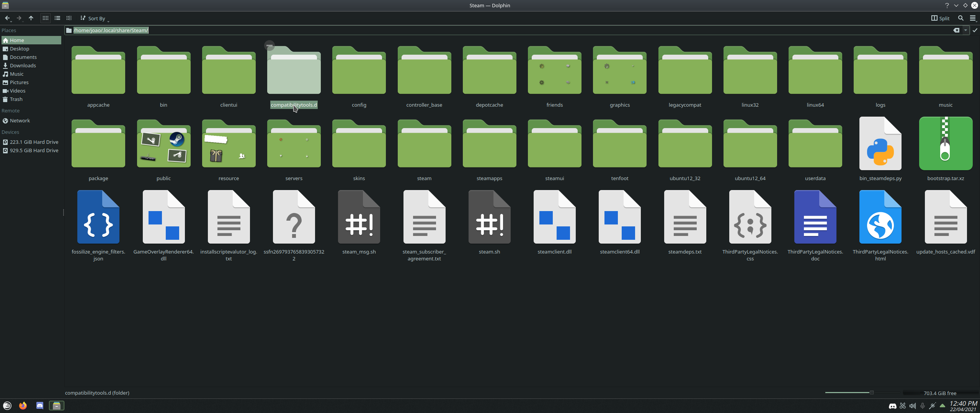Click the 12:40 PM clock
This screenshot has width=980, height=413.
963,406
